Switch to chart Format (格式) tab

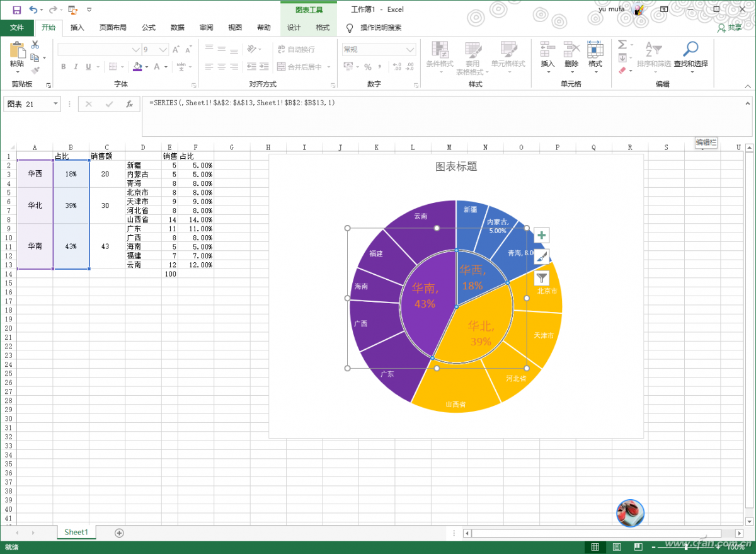click(323, 28)
